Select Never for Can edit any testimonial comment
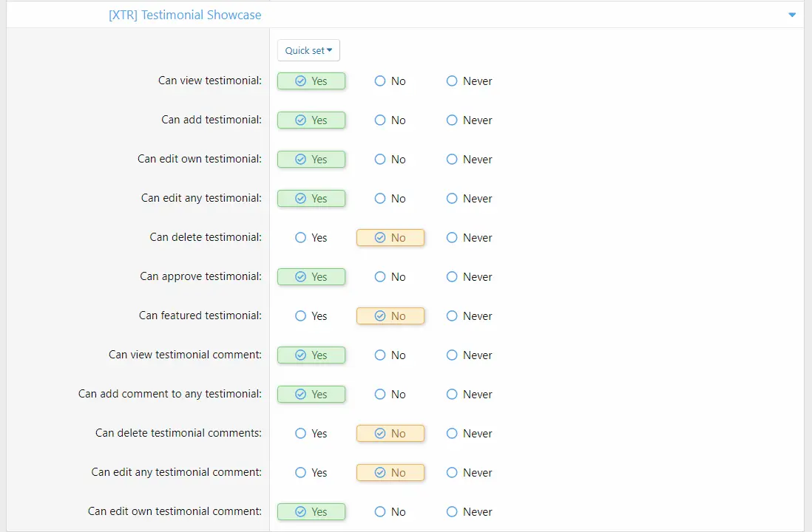Image resolution: width=812 pixels, height=532 pixels. pyautogui.click(x=469, y=472)
